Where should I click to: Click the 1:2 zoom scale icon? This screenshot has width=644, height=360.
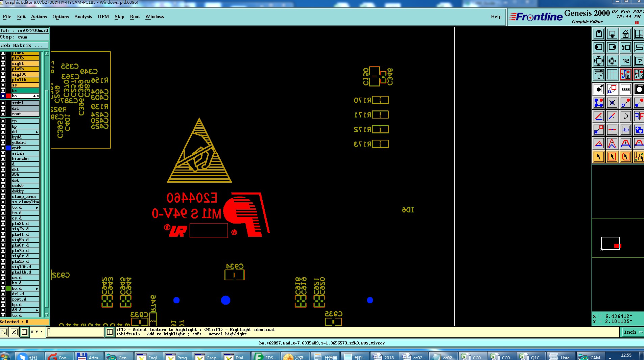click(626, 61)
